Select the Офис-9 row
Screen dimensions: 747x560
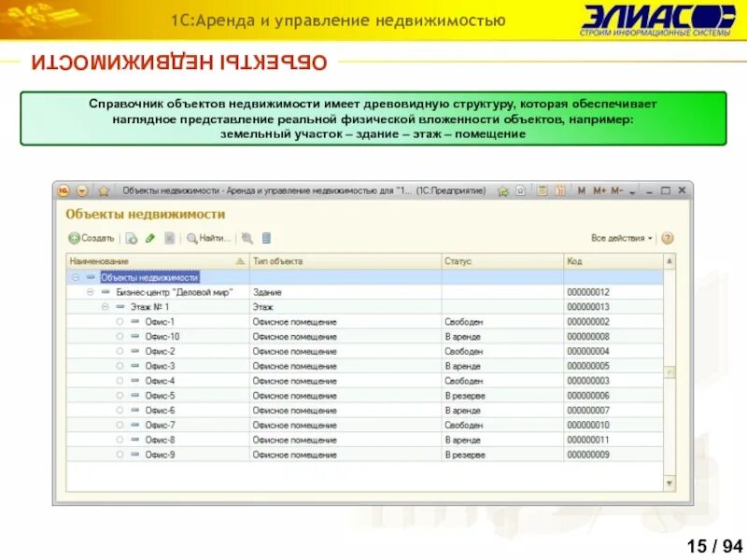pyautogui.click(x=364, y=455)
